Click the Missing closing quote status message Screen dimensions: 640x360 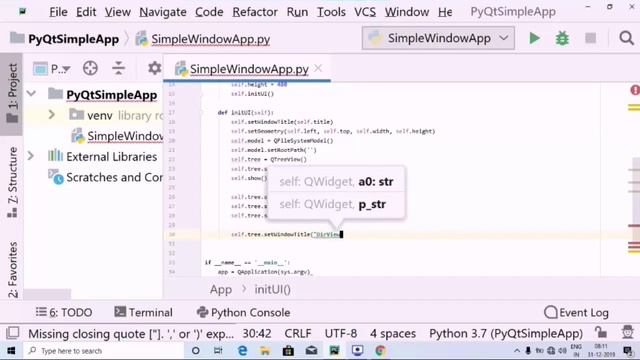coord(131,334)
